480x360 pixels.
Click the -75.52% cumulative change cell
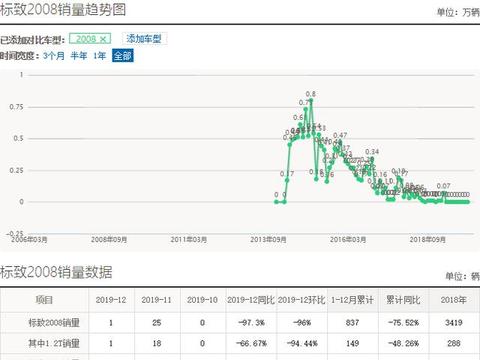404,323
